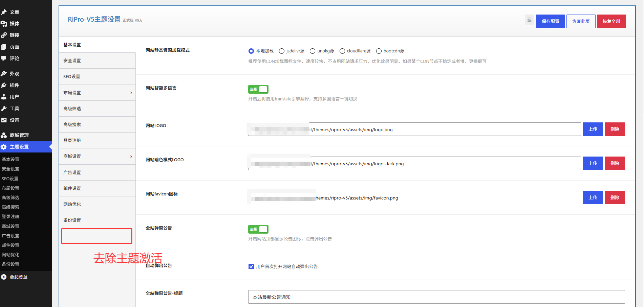Open 广告设置 in the dark admin submenu

(x=10, y=236)
